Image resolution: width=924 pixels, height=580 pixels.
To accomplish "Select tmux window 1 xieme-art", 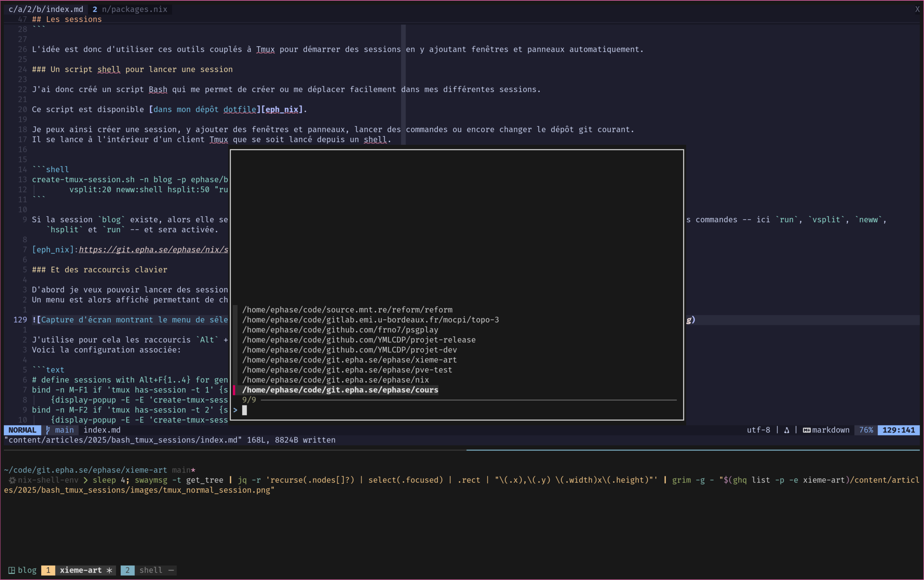I will (78, 570).
